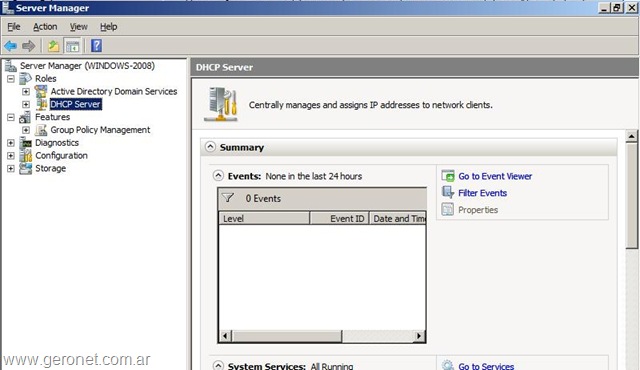Select DHCP Server in the tree

[x=76, y=104]
